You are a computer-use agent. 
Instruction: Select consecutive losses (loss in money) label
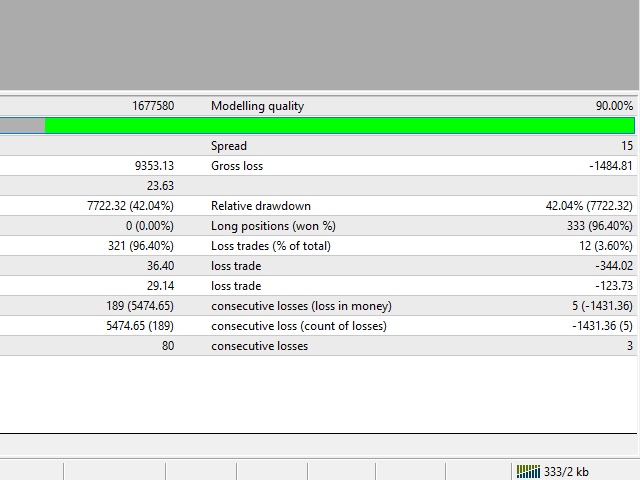301,306
